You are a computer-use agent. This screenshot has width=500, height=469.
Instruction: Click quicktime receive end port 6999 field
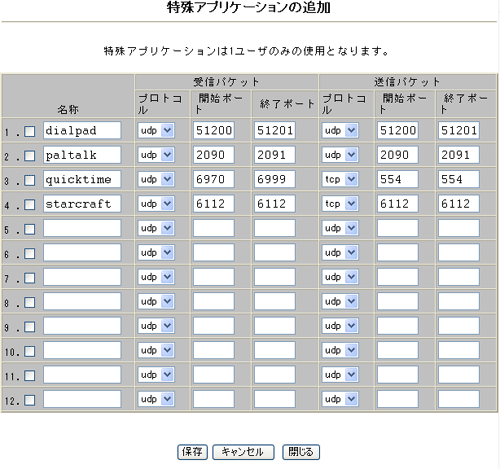(275, 179)
